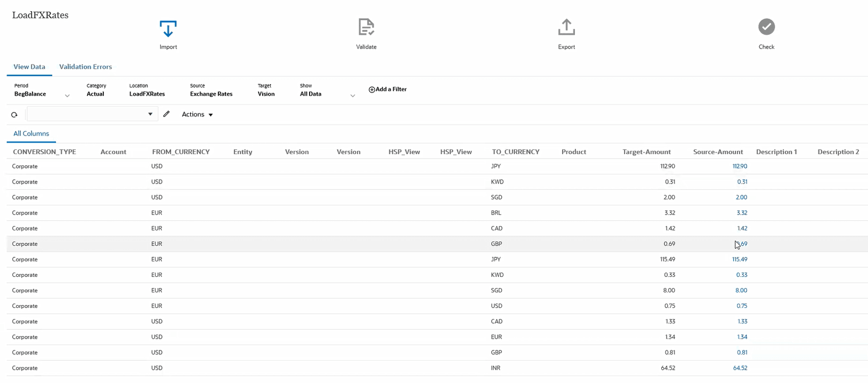
Task: Click the Check circle icon
Action: tap(766, 27)
